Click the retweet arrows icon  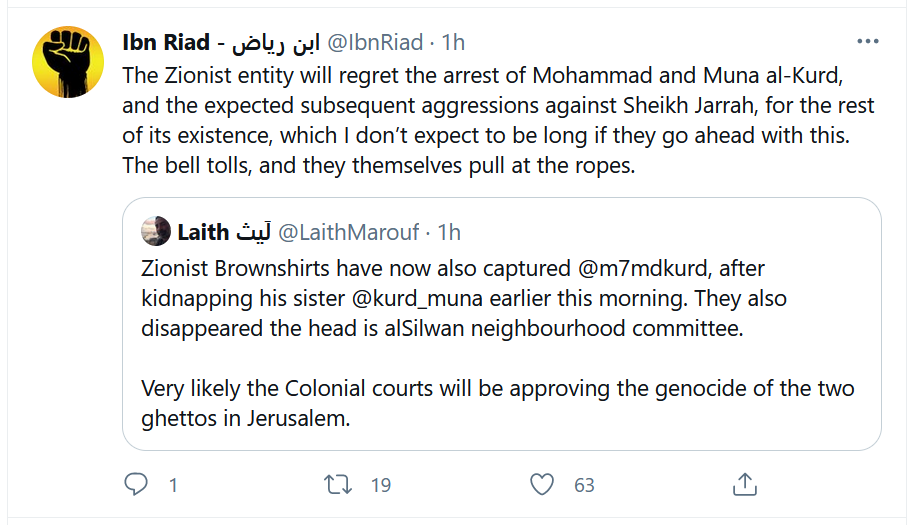[339, 485]
